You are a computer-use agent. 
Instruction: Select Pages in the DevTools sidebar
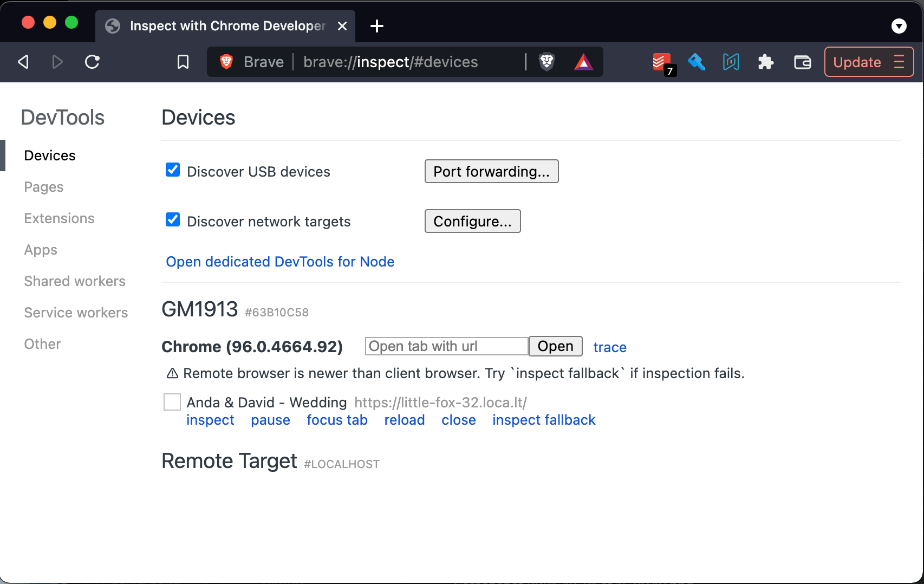[x=43, y=186]
